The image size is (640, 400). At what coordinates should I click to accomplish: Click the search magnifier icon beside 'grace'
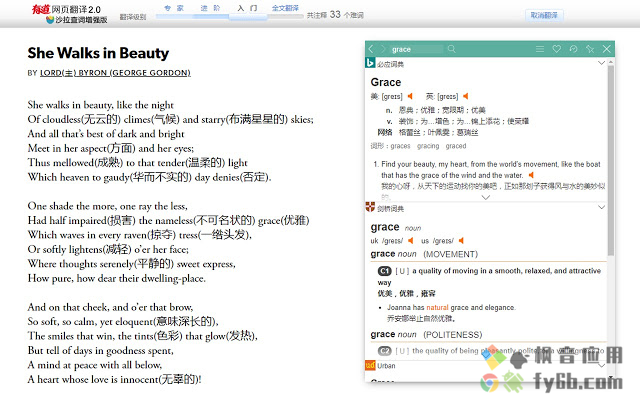[451, 49]
